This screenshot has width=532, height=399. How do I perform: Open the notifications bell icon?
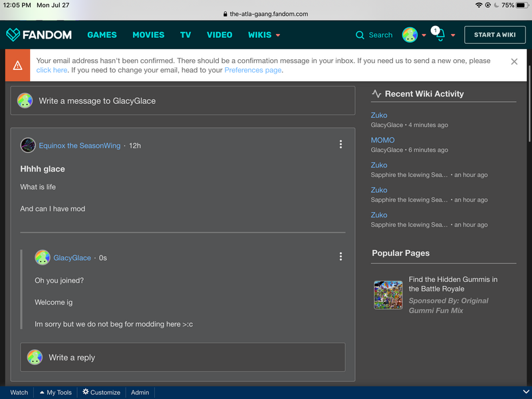439,35
